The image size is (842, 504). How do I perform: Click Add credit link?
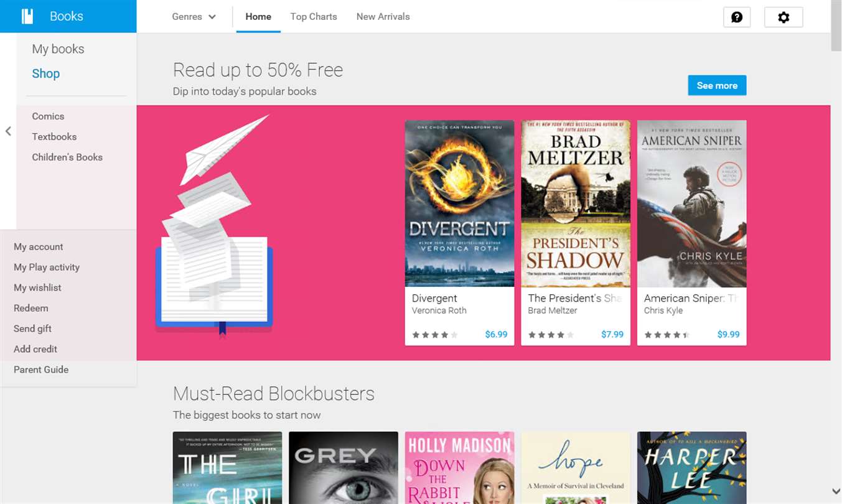coord(35,350)
